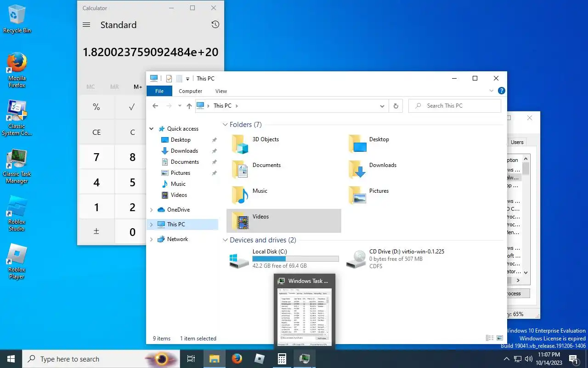Open Roblox Studio desktop shortcut
Image resolution: width=588 pixels, height=368 pixels.
click(17, 213)
